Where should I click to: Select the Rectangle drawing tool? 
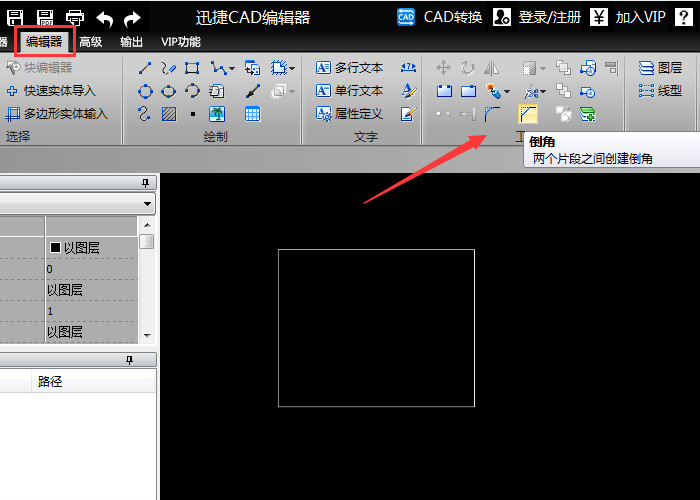pos(192,68)
